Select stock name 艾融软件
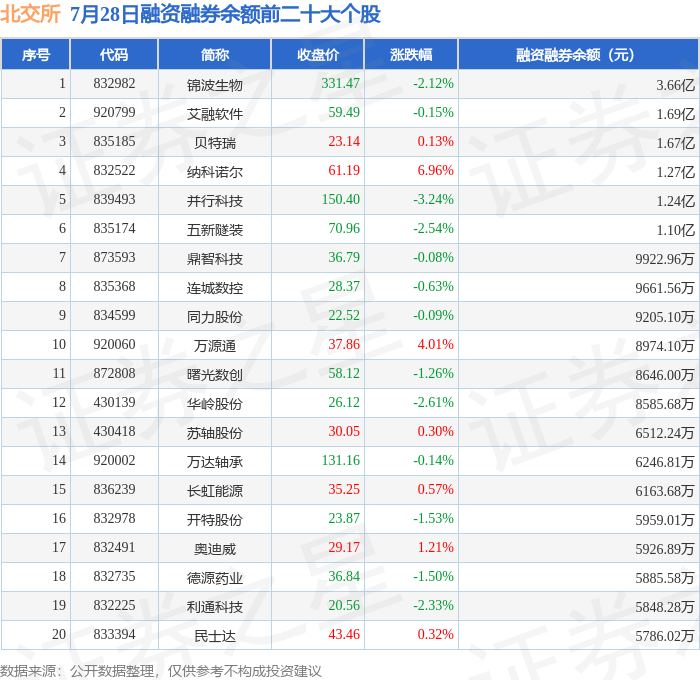 click(215, 114)
